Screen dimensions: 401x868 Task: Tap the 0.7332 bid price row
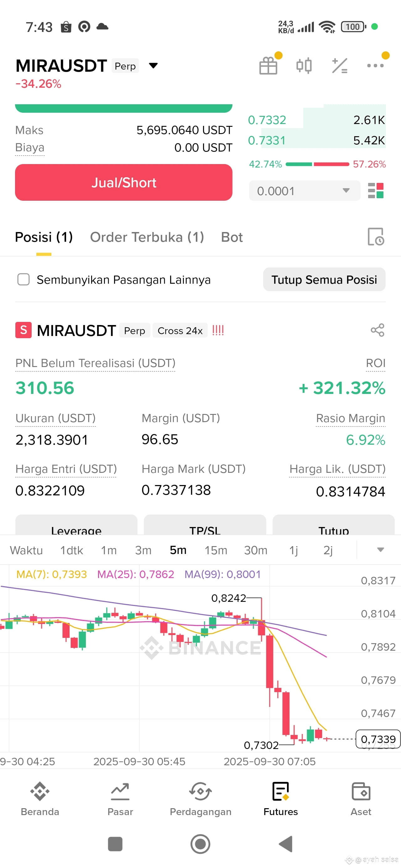317,120
